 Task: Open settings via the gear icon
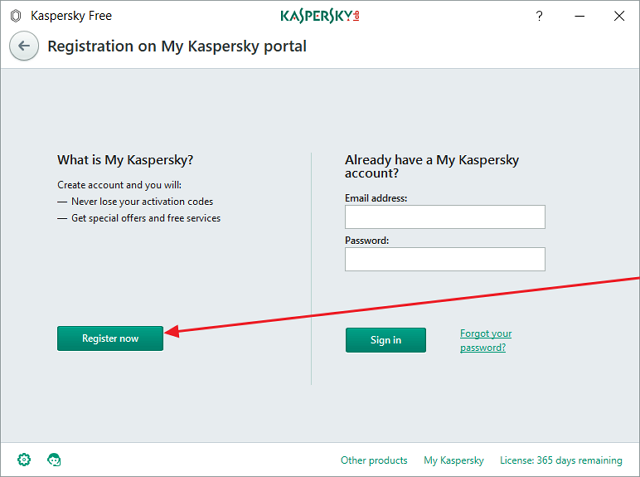[24, 459]
